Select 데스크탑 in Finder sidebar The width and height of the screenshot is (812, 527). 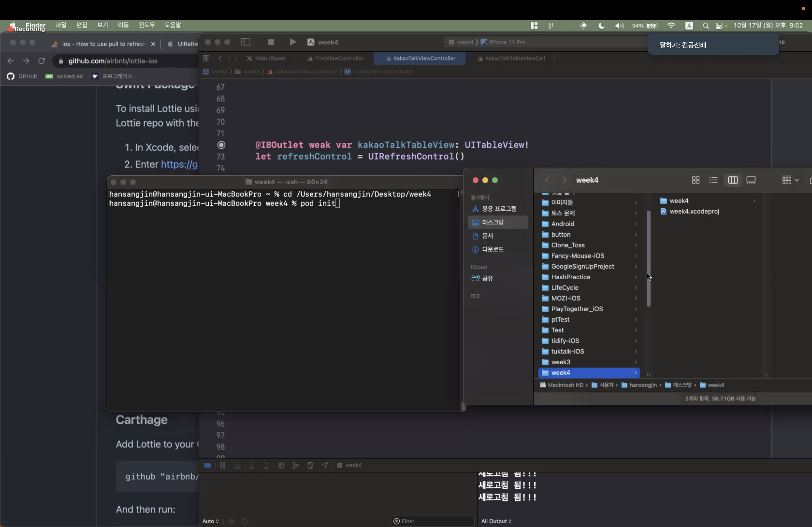[x=498, y=222]
